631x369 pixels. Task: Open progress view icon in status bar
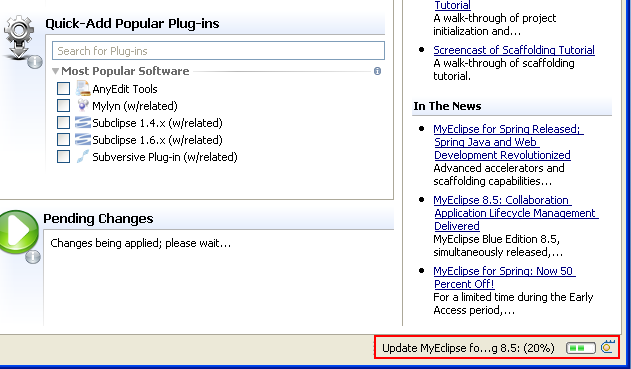click(x=608, y=347)
